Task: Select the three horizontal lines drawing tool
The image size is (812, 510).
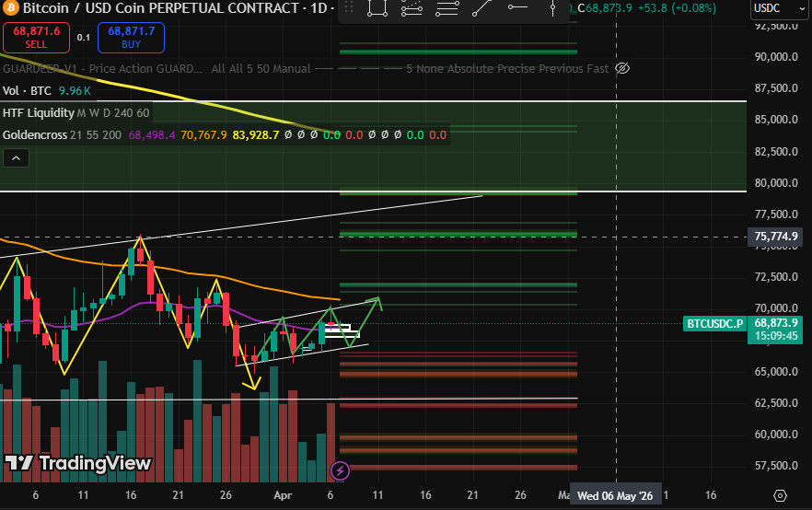Action: (447, 7)
